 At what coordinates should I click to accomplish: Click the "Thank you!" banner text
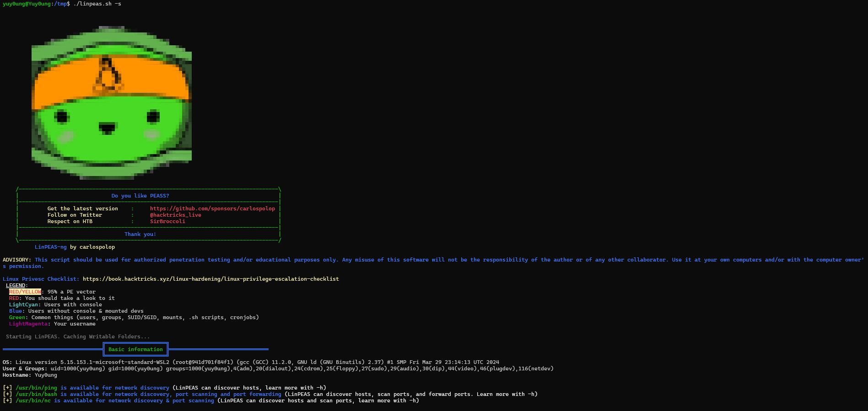[140, 234]
